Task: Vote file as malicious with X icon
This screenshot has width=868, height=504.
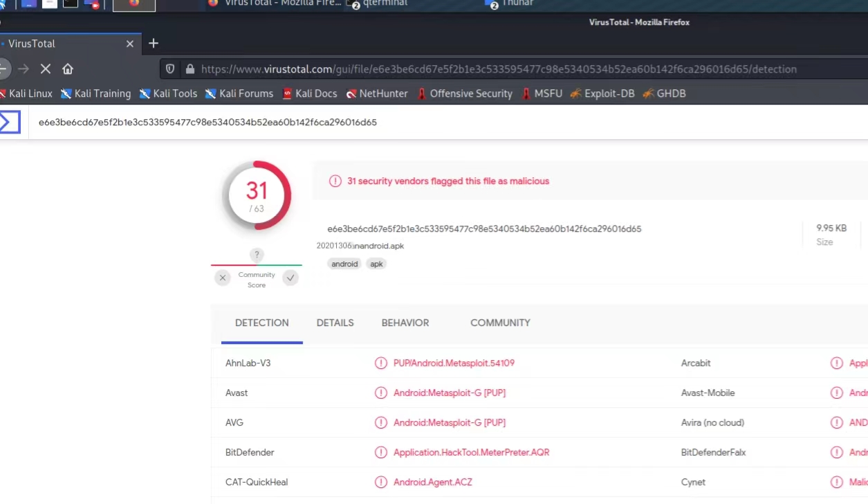Action: (222, 278)
